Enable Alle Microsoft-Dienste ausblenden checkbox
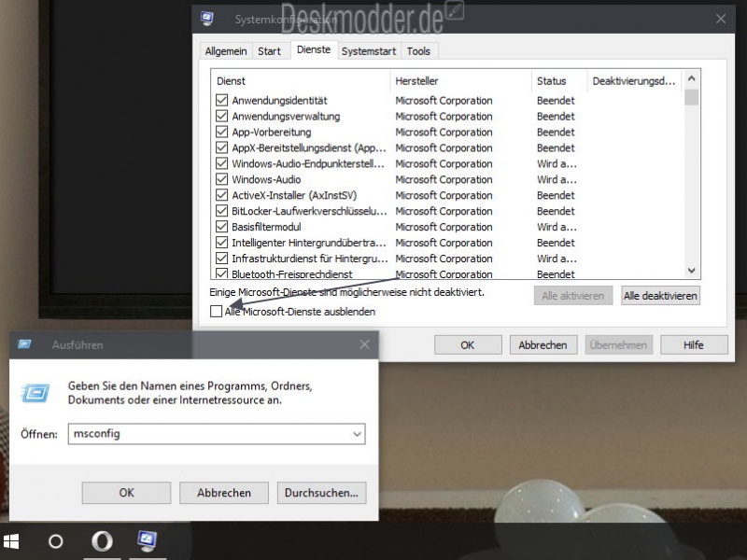Screen dimensions: 747x560 point(217,312)
